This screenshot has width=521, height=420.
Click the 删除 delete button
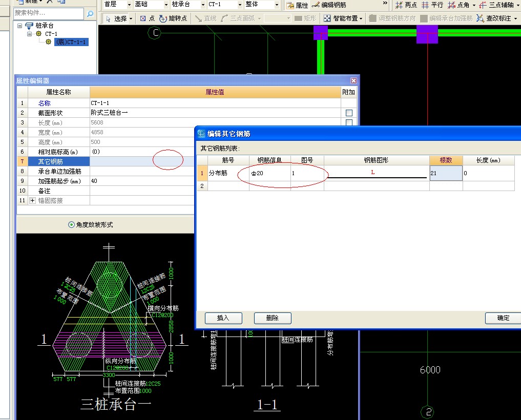pos(273,318)
